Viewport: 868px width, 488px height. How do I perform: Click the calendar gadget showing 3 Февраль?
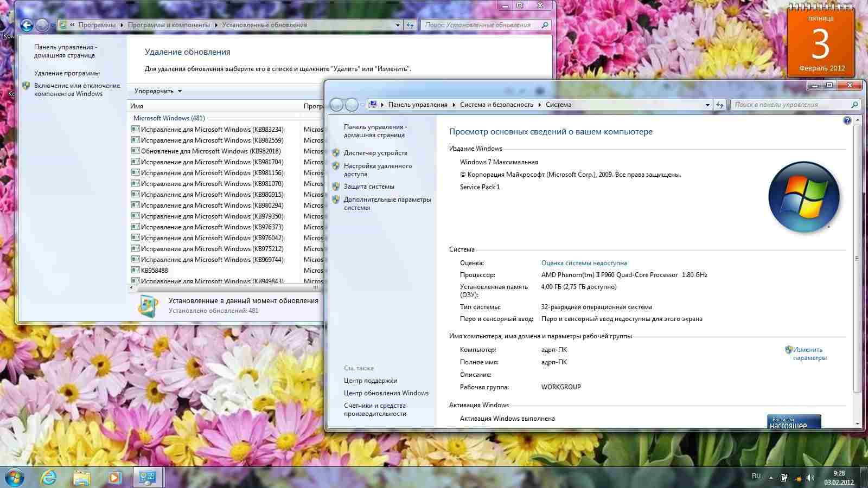point(821,42)
